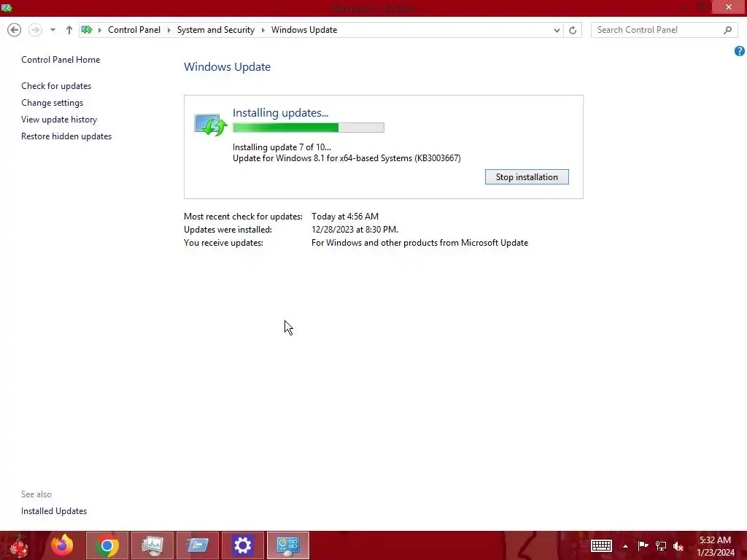Open the address bar history dropdown

tap(557, 30)
